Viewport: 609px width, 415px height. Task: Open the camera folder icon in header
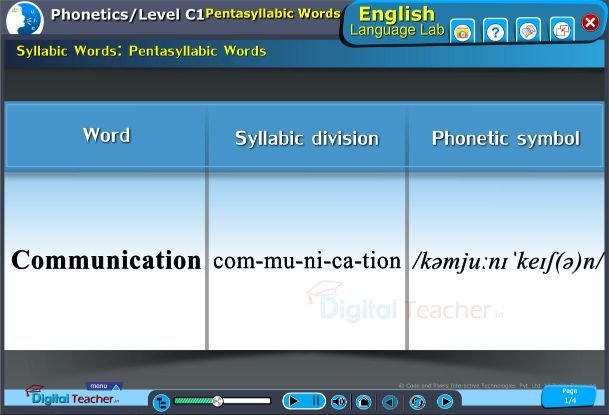point(462,31)
